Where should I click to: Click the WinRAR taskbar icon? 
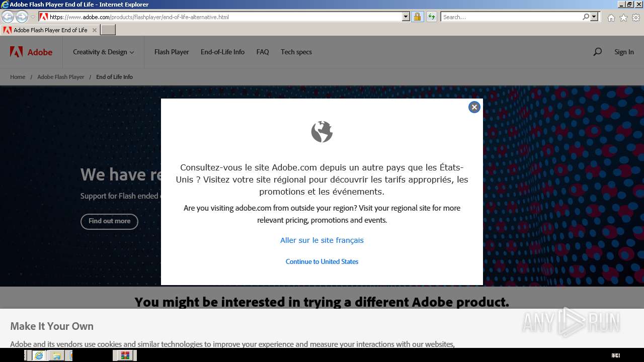[x=125, y=355]
